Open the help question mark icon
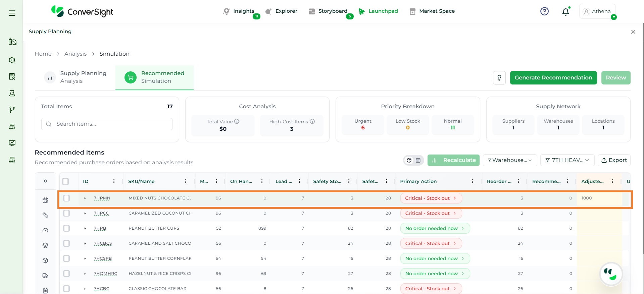644x294 pixels. point(544,11)
